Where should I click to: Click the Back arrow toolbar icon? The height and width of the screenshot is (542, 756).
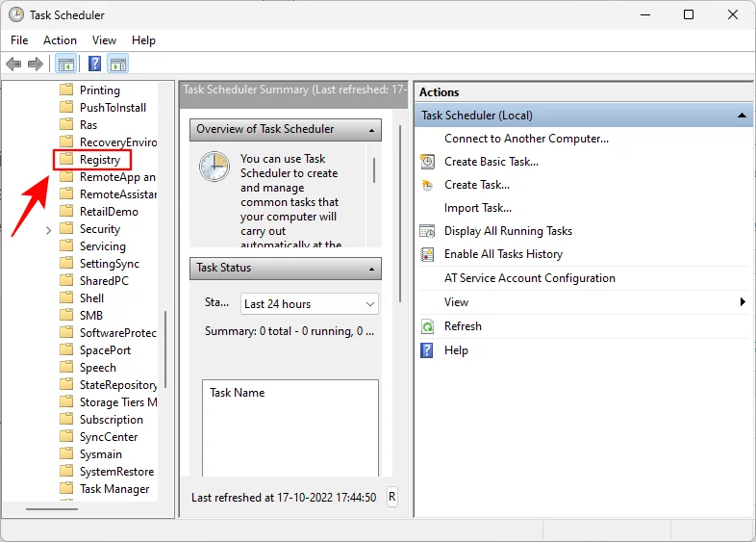[13, 65]
